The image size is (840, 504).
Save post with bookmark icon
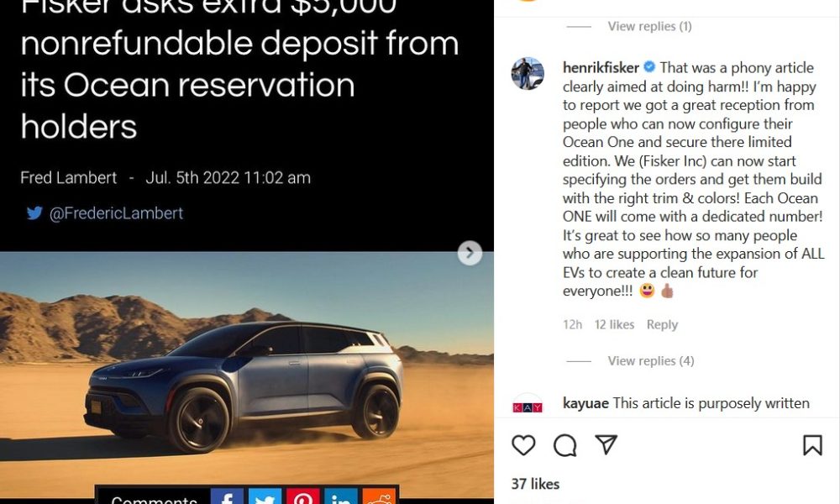pos(812,445)
